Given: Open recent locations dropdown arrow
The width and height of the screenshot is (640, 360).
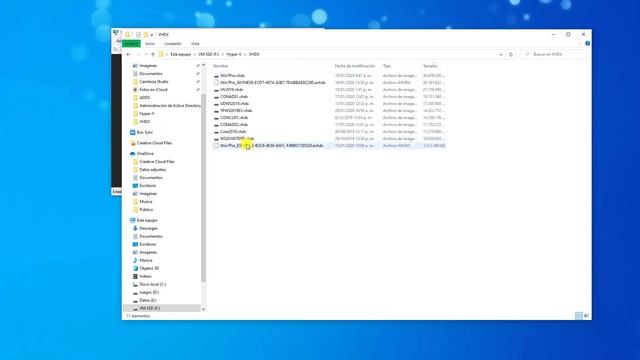Looking at the screenshot, I should click(146, 54).
